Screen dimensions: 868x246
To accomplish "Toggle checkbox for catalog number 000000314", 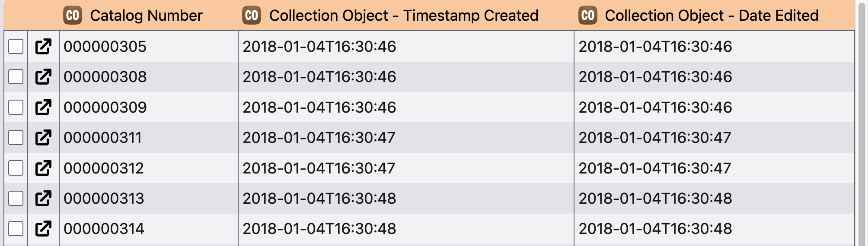I will (16, 229).
